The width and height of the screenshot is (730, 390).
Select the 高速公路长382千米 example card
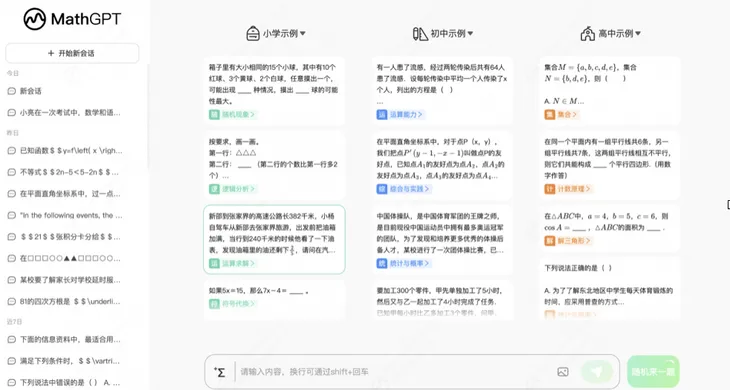274,239
